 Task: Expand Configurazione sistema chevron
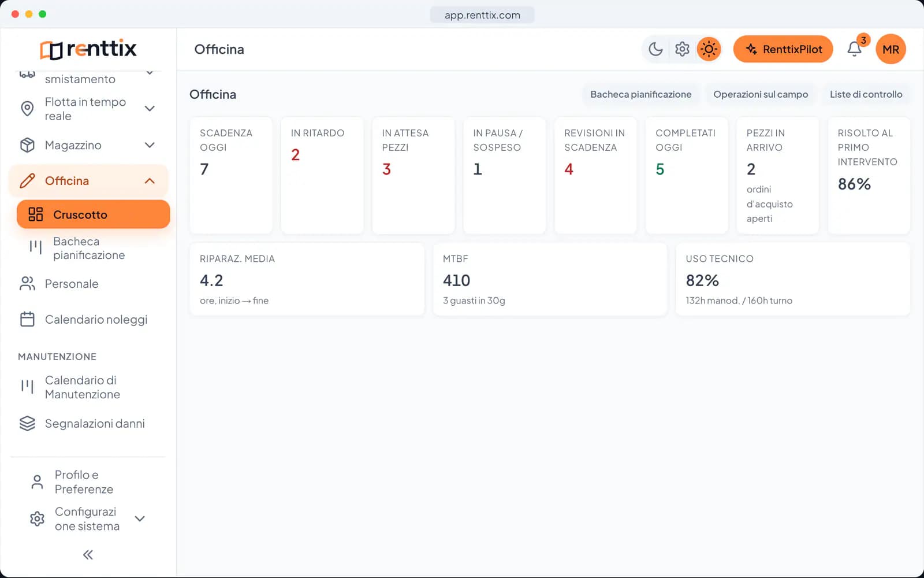140,518
